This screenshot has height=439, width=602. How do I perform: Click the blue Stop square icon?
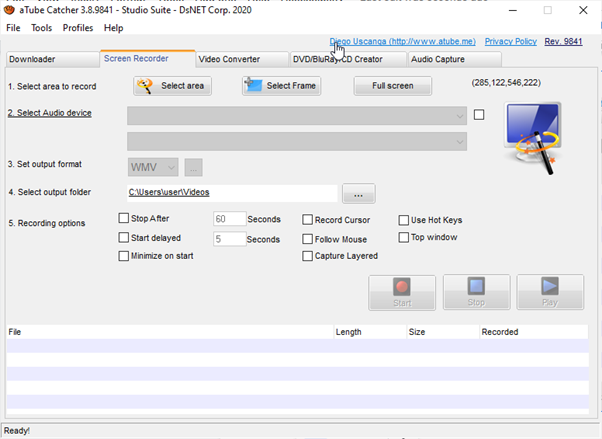pos(476,286)
